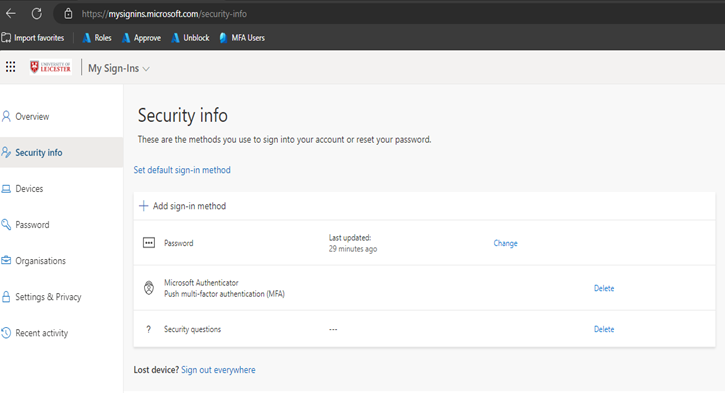Delete the Security questions method
The image size is (725, 393).
point(604,329)
